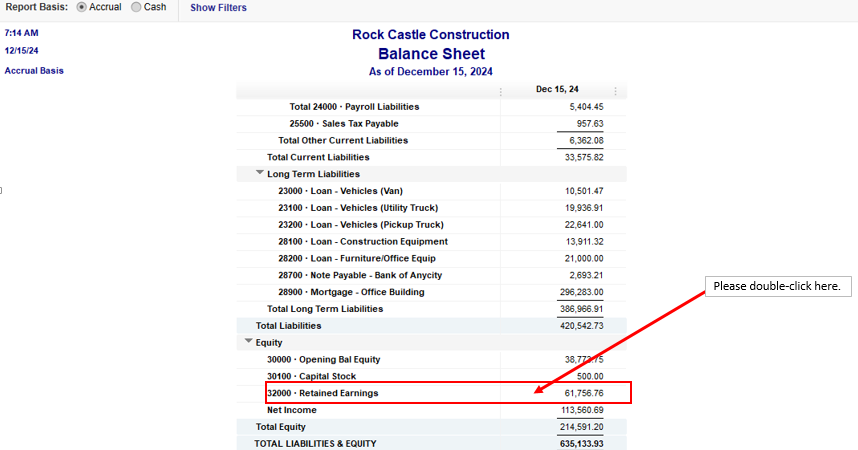858x450 pixels.
Task: Select the 33,575.82 amount
Action: tap(584, 157)
